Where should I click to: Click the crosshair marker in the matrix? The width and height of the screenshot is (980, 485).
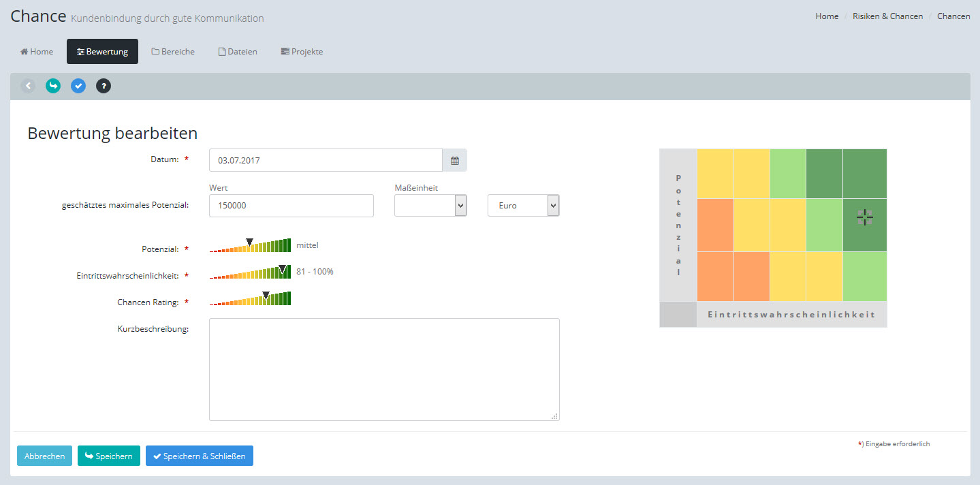(x=864, y=218)
